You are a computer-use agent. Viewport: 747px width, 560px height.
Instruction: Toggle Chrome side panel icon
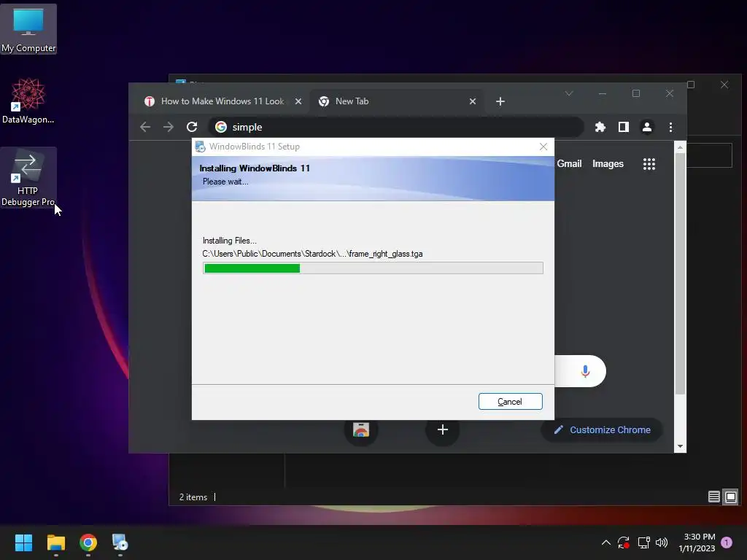(x=624, y=127)
